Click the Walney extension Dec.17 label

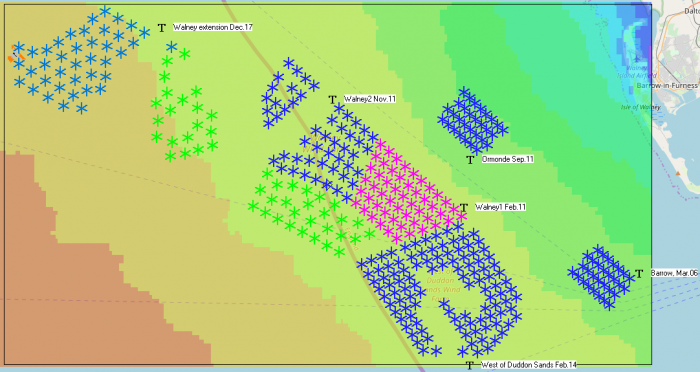pos(213,27)
